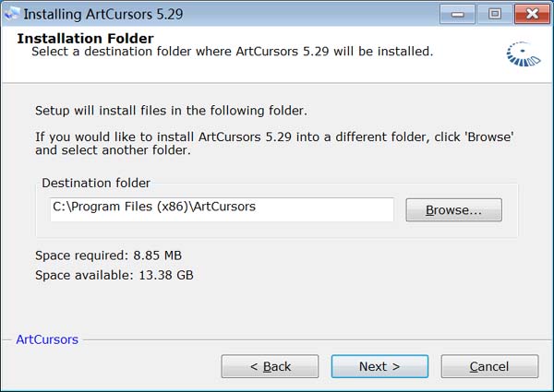The height and width of the screenshot is (392, 554).
Task: Cancel the ArtCursors installation
Action: click(x=489, y=366)
